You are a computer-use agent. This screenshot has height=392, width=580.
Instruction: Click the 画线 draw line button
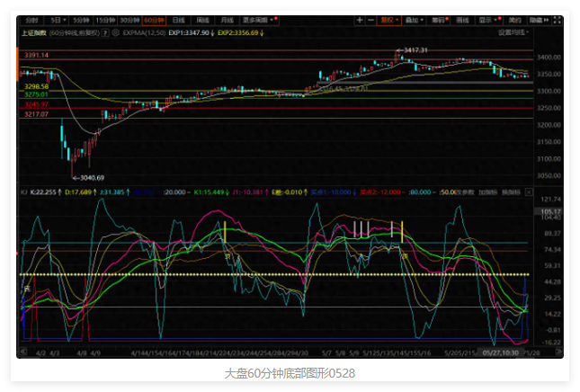click(462, 20)
